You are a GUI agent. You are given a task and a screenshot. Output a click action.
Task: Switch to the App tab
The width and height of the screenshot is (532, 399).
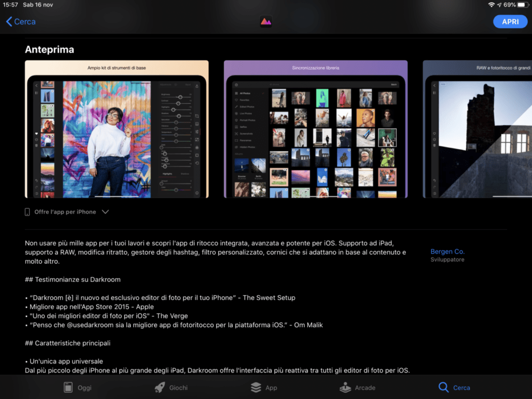[264, 387]
